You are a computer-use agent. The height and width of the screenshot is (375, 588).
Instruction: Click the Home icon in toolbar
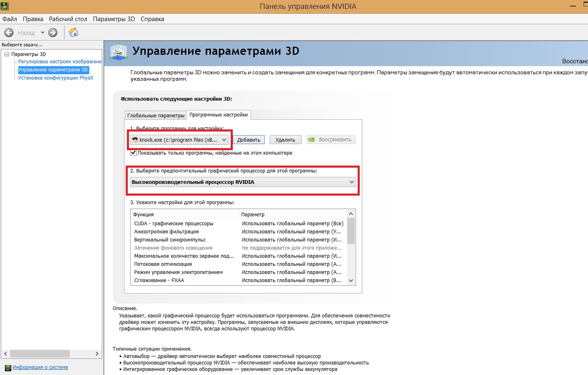(x=73, y=32)
